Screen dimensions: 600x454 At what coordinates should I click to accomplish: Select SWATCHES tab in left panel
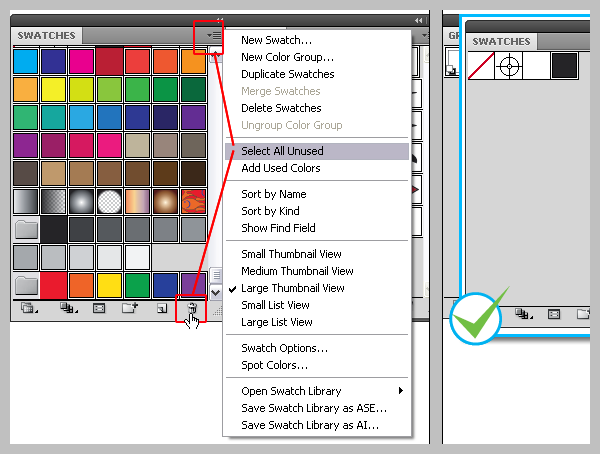click(46, 36)
